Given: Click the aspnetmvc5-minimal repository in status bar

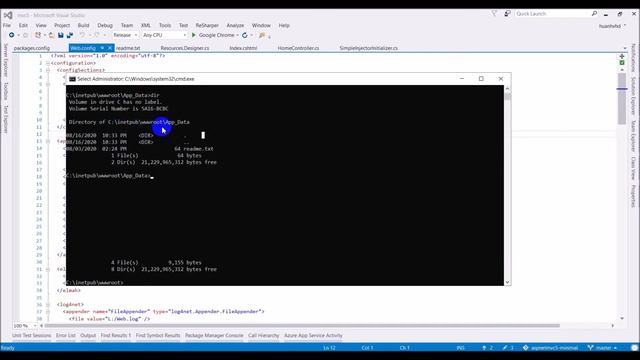Looking at the screenshot, I should pyautogui.click(x=551, y=348).
